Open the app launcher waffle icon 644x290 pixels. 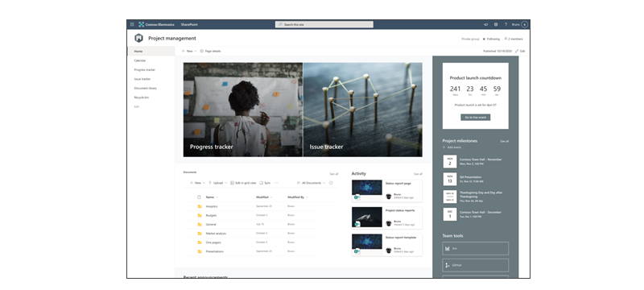point(132,25)
